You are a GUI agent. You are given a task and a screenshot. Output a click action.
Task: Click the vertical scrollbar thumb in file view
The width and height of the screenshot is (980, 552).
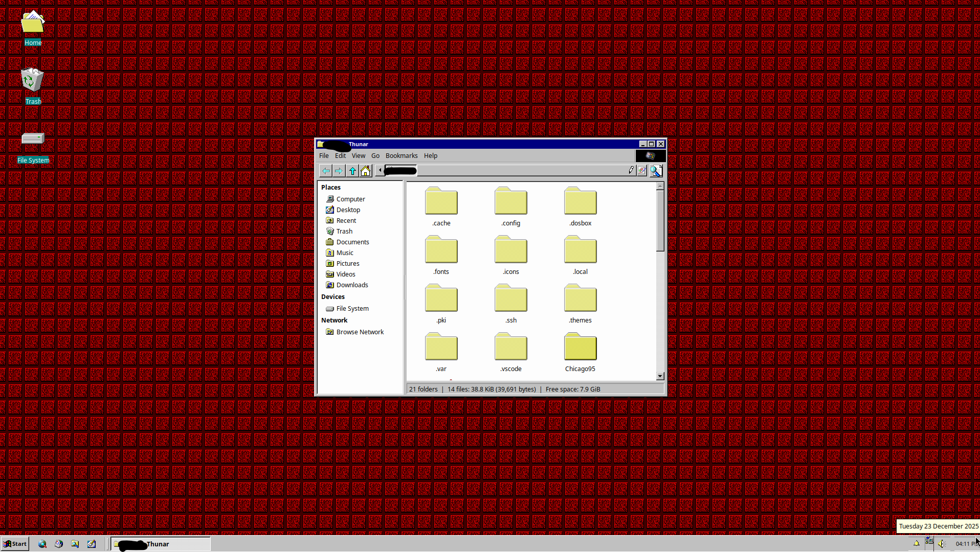pos(660,221)
